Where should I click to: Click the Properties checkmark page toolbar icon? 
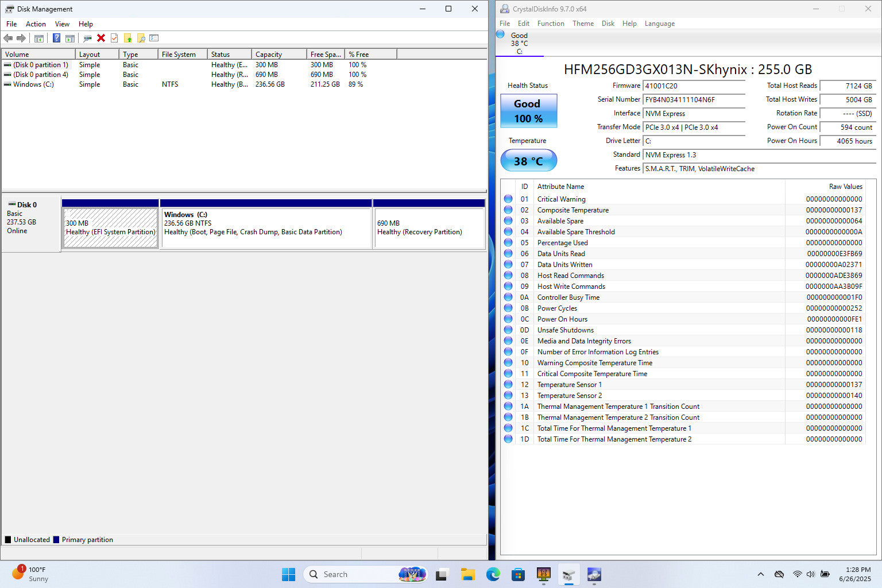click(114, 38)
